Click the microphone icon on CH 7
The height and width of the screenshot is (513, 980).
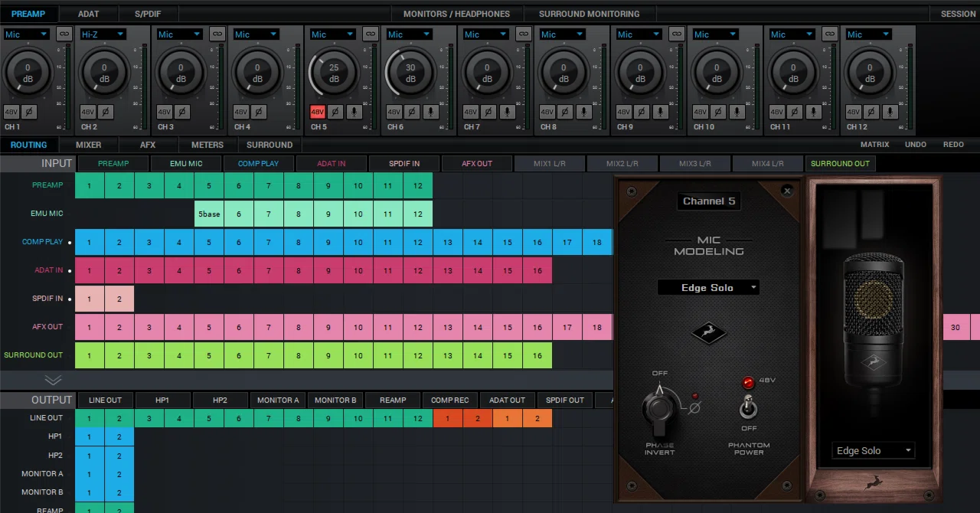point(507,112)
